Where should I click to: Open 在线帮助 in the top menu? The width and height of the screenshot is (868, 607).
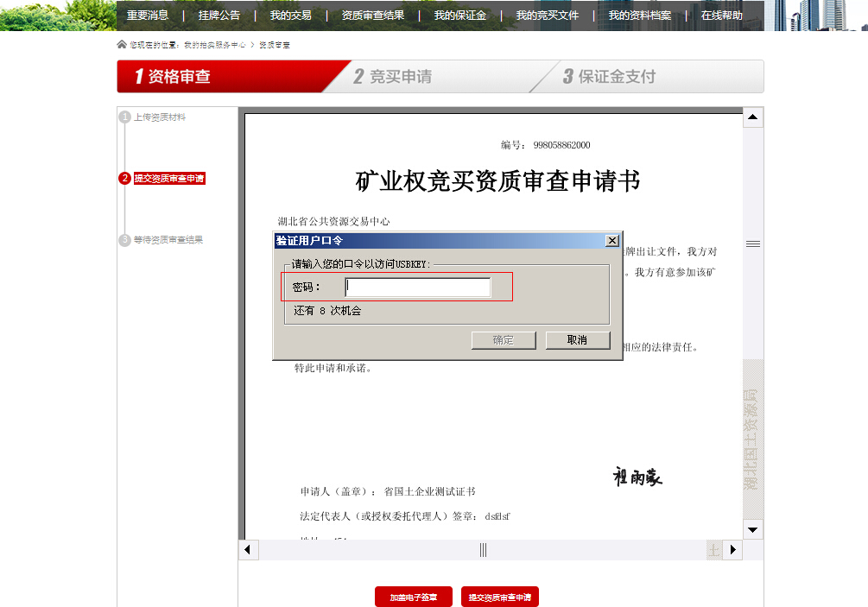point(721,16)
